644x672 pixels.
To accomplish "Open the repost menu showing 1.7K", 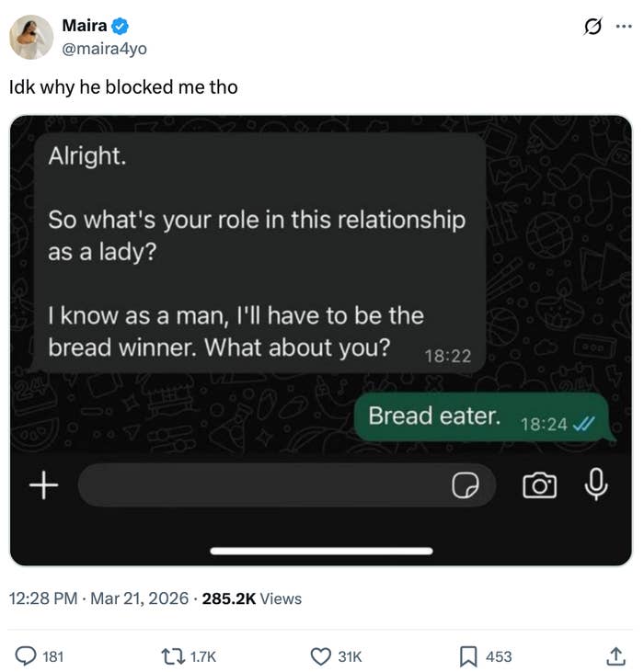I will pyautogui.click(x=170, y=656).
